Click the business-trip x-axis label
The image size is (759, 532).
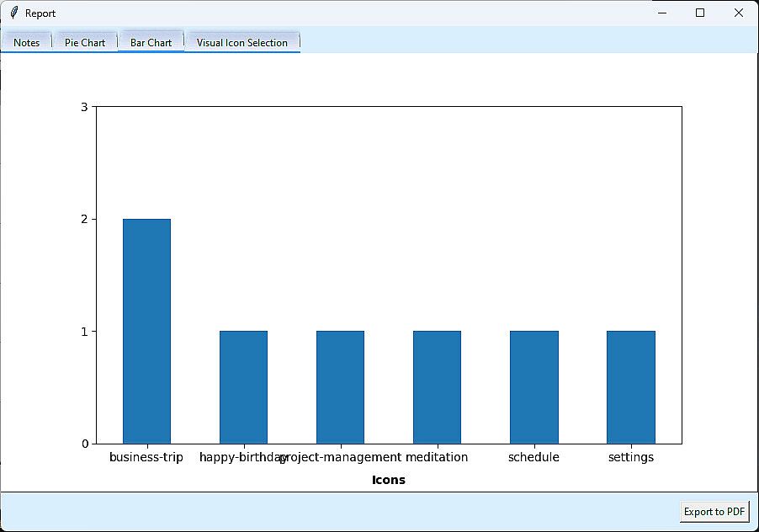(x=146, y=457)
